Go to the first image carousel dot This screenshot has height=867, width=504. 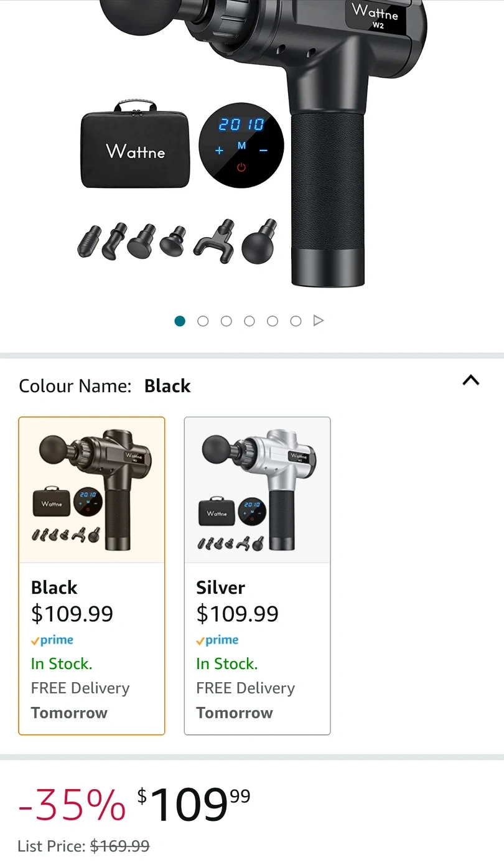tap(180, 321)
